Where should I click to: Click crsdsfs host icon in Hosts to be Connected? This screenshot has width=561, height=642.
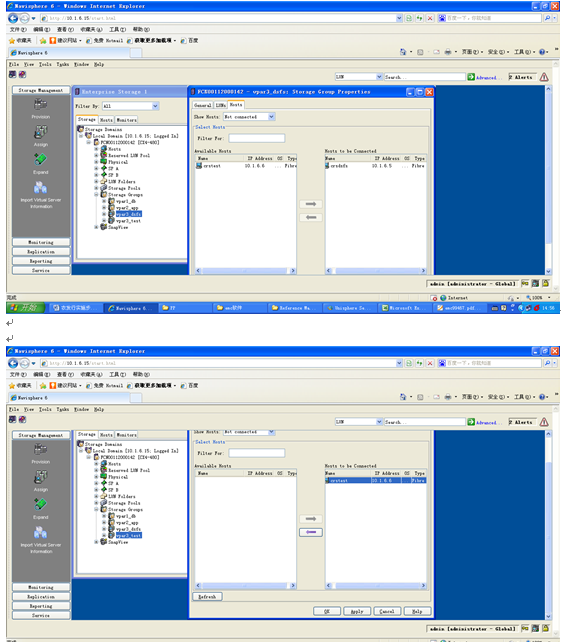pyautogui.click(x=327, y=166)
